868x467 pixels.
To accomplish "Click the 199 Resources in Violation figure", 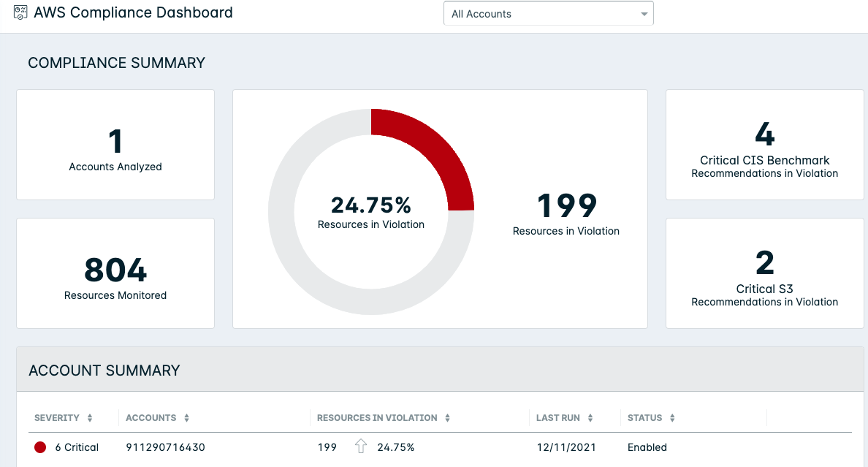I will pos(567,206).
